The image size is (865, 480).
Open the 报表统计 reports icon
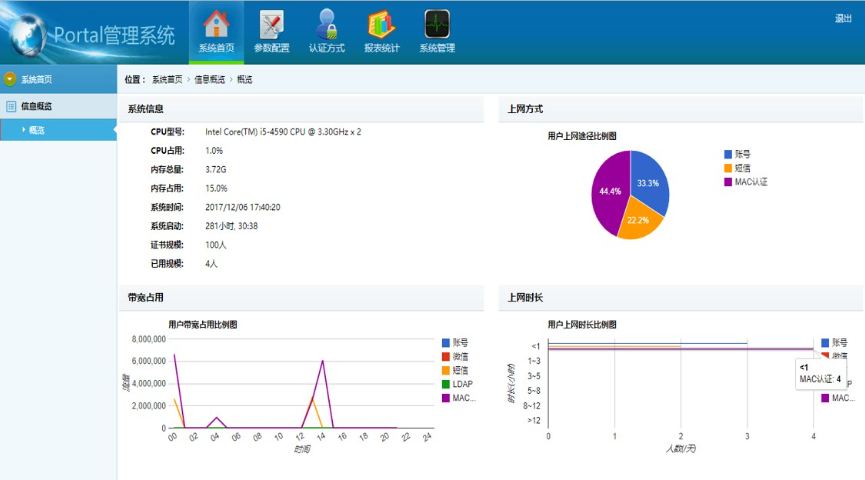click(x=381, y=24)
